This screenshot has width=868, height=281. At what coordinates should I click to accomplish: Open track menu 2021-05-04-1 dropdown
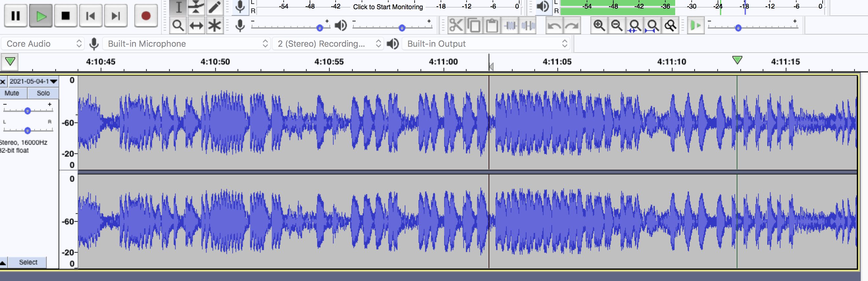pos(33,82)
